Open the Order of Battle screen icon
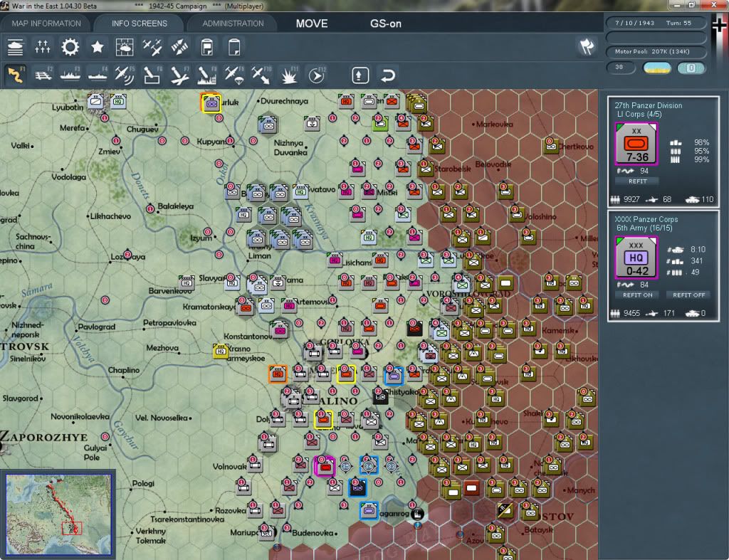This screenshot has height=560, width=729. pos(16,47)
